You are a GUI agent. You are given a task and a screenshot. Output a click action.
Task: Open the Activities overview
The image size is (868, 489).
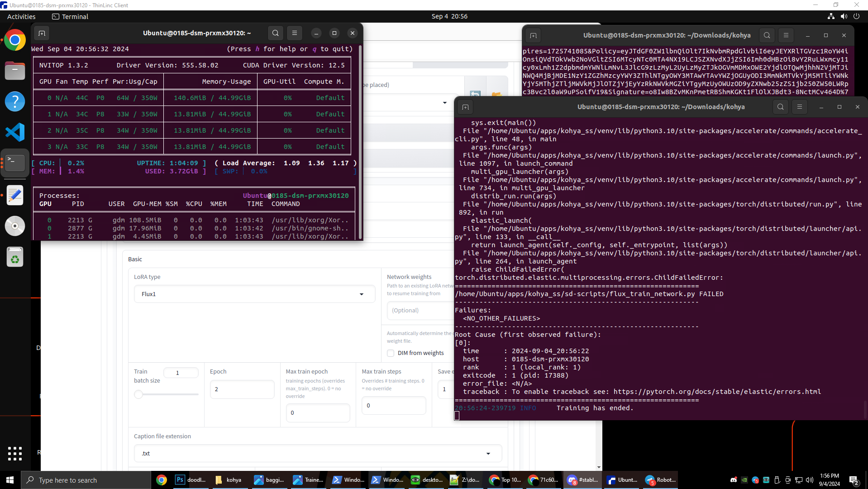tap(21, 16)
